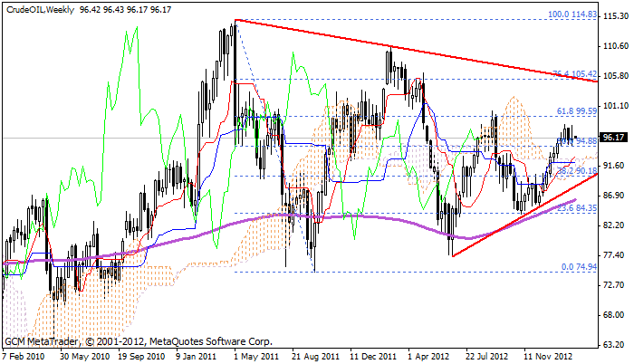Click the 7 Feb 2010 date label
Image resolution: width=634 pixels, height=364 pixels.
point(24,356)
